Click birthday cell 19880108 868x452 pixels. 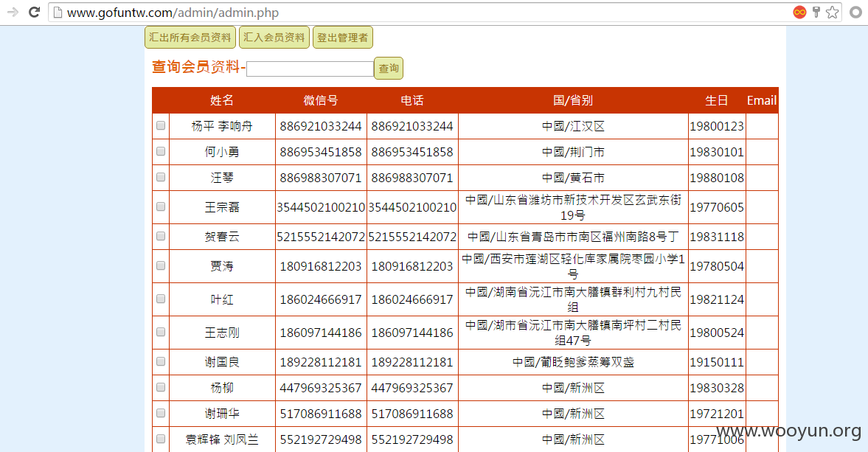[x=717, y=178]
